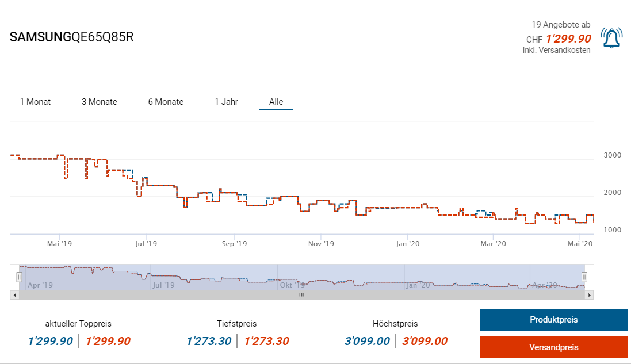This screenshot has width=631, height=364.
Task: Select the 1 Monat time range
Action: [x=35, y=102]
